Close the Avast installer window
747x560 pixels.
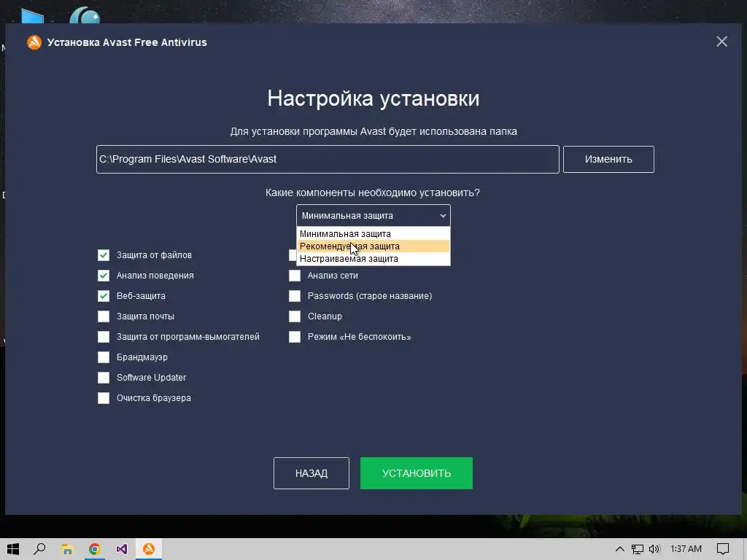[721, 42]
